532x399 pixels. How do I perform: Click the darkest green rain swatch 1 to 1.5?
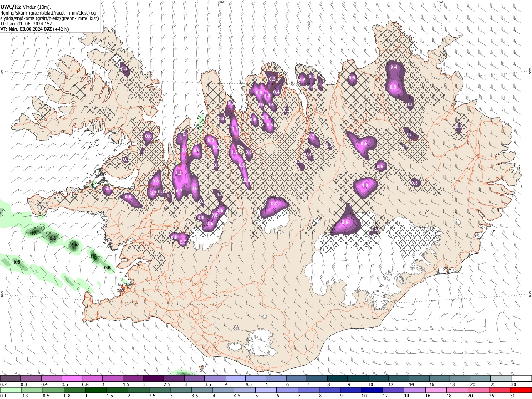(x=96, y=390)
